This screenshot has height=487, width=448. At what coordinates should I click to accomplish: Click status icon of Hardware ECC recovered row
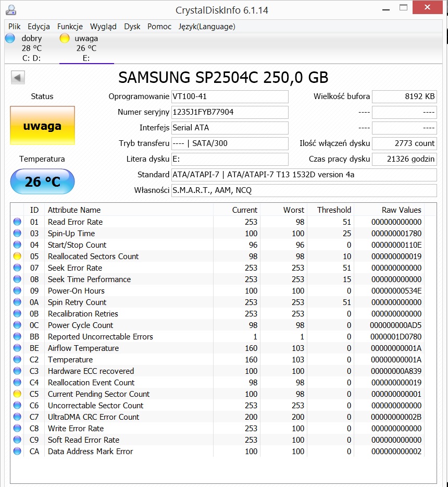[17, 371]
